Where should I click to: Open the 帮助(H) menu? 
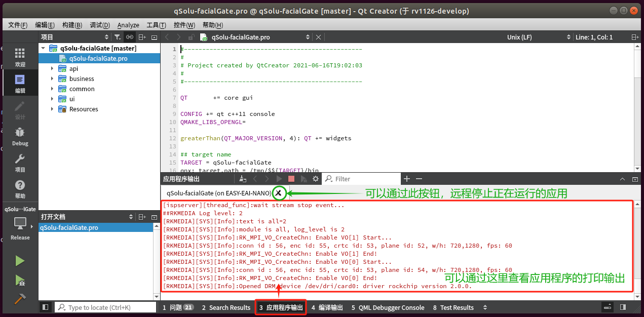click(x=212, y=25)
